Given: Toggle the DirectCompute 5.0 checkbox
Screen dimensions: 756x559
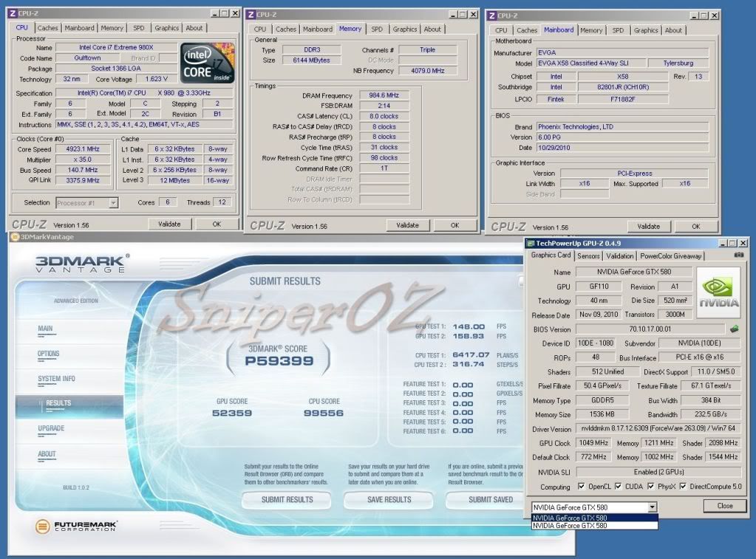Looking at the screenshot, I should (x=683, y=487).
